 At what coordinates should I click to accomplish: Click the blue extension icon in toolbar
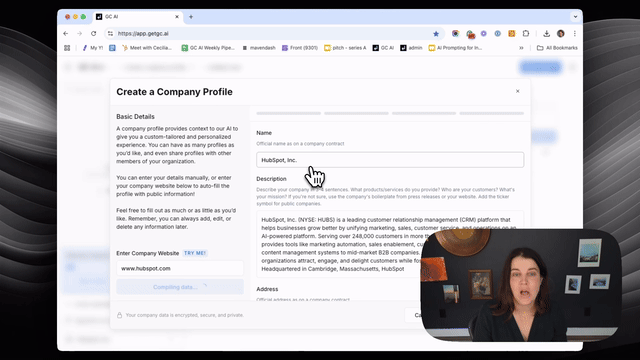click(x=498, y=33)
